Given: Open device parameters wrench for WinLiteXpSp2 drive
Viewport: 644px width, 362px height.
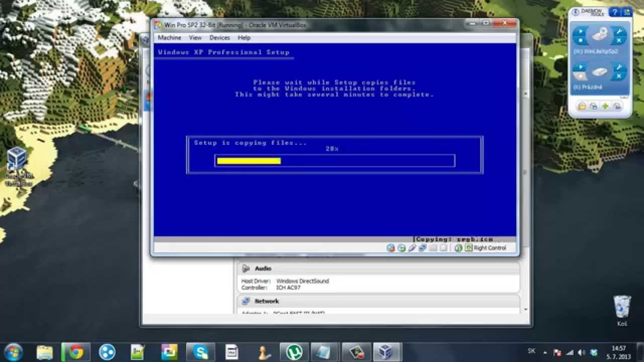Looking at the screenshot, I should click(619, 32).
